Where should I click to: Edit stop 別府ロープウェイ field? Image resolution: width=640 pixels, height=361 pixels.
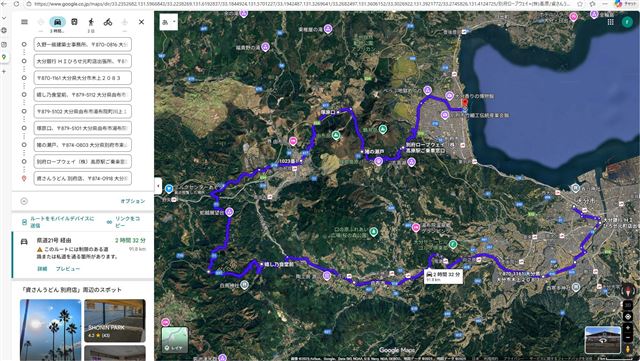tap(82, 161)
